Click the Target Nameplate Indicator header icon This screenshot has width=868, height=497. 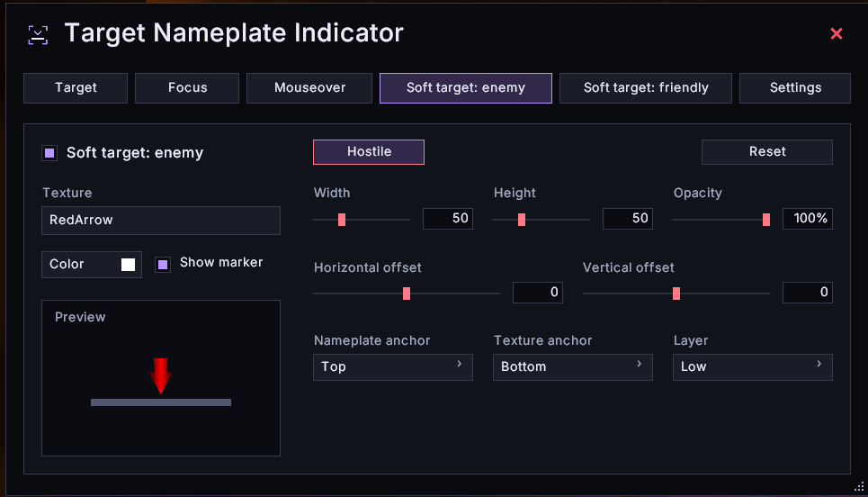(38, 35)
